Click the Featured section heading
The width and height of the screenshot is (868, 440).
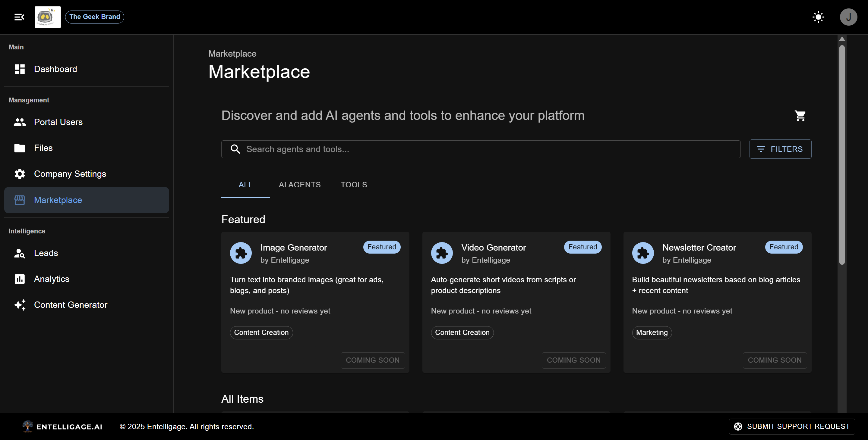point(243,220)
